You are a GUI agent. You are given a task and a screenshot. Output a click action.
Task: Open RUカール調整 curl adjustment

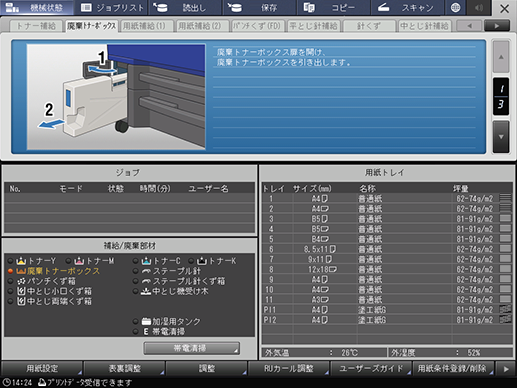pos(289,368)
